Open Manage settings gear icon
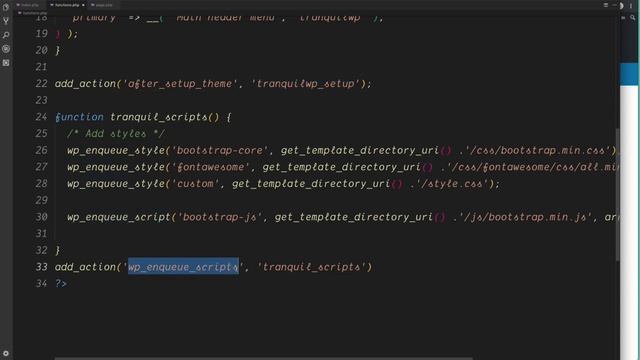This screenshot has width=640, height=360. coord(6,353)
